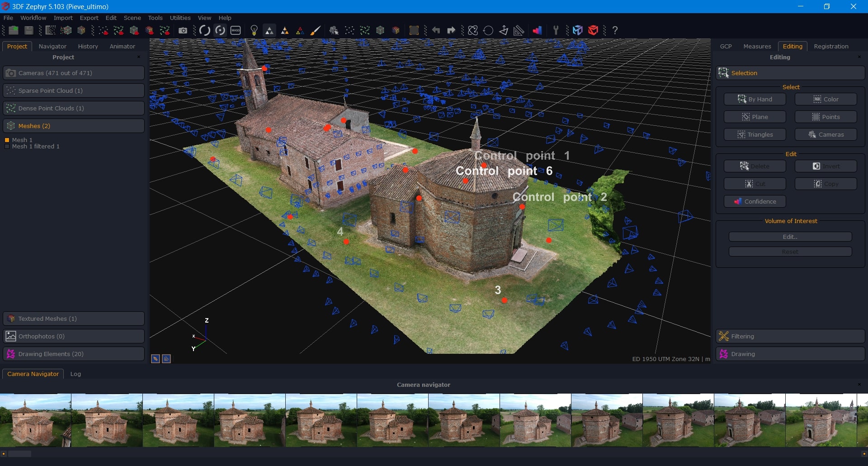The height and width of the screenshot is (466, 868).
Task: Toggle visibility checkbox for Mesh 1
Action: [7, 140]
